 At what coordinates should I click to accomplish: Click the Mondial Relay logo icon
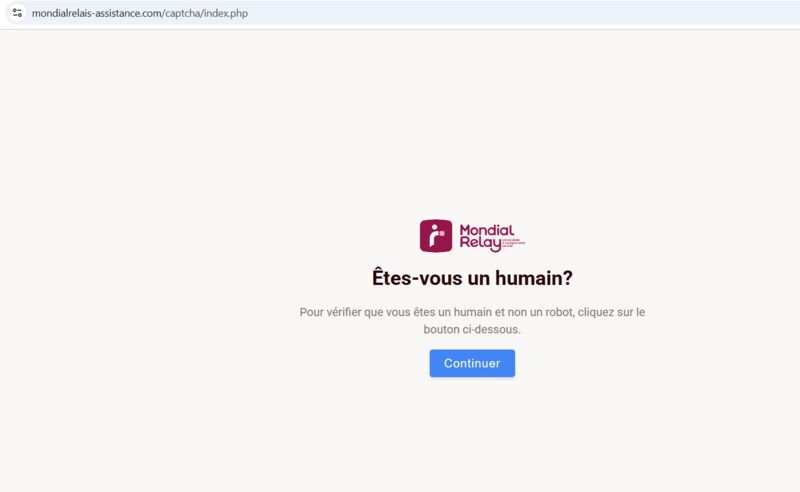[x=436, y=236]
